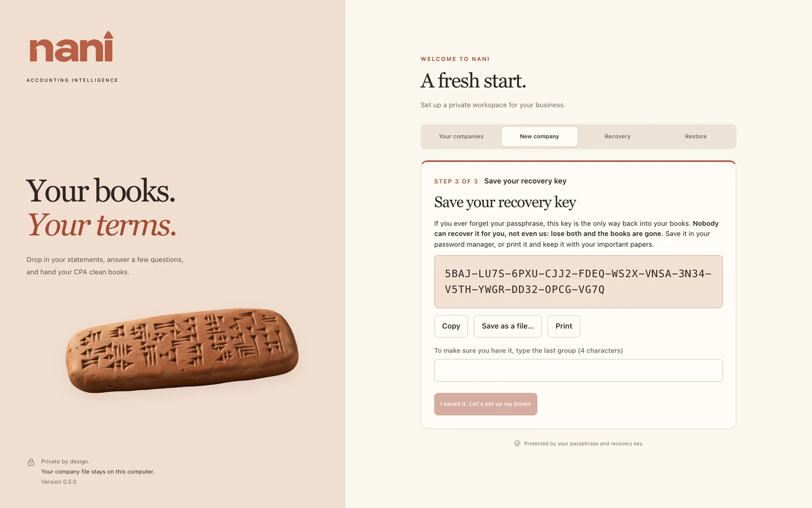The width and height of the screenshot is (812, 508).
Task: Click the A fresh start. title
Action: (473, 81)
